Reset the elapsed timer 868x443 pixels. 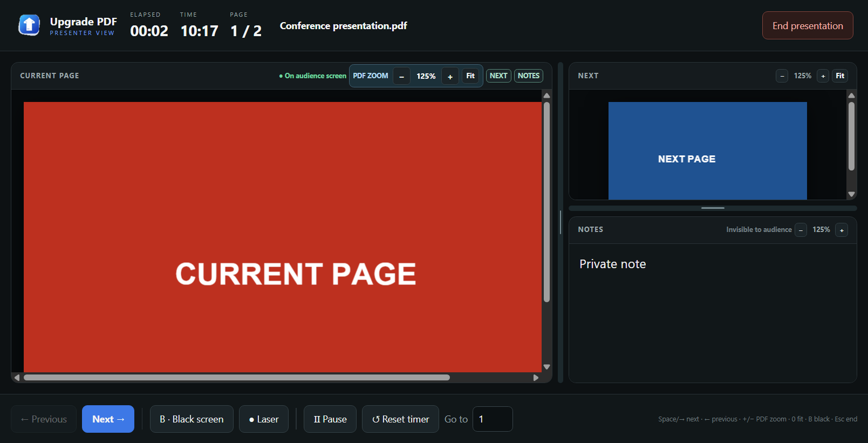(x=400, y=419)
